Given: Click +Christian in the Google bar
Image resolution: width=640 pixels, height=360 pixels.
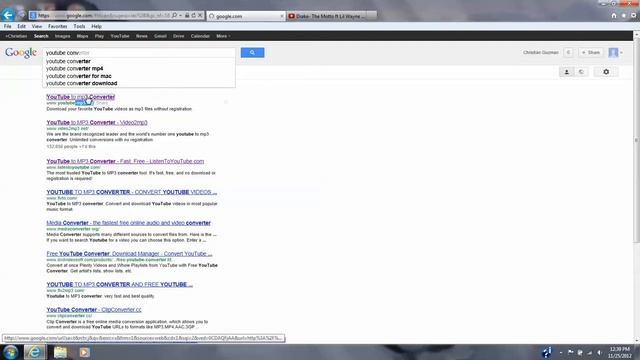Looking at the screenshot, I should (16, 36).
